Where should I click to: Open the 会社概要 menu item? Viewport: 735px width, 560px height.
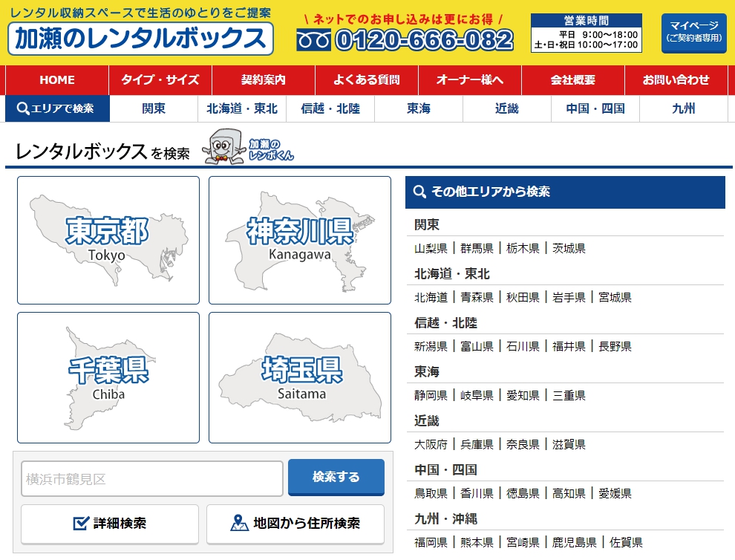(x=573, y=80)
